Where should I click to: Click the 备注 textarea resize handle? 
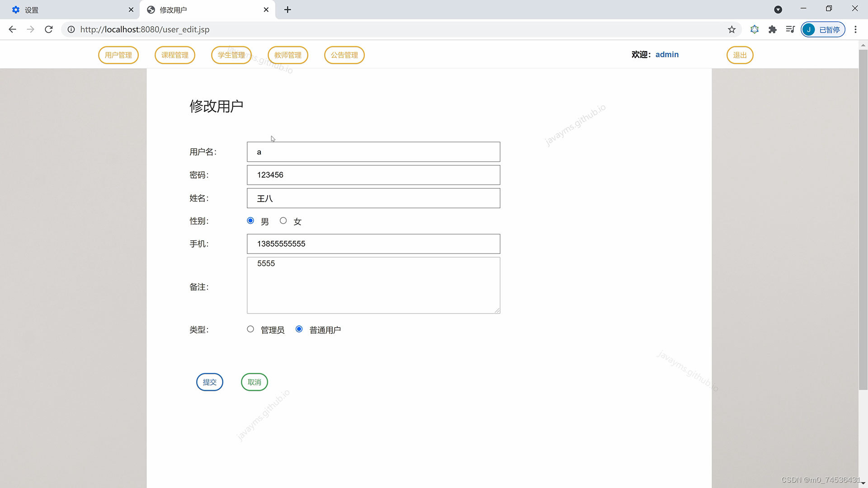497,310
